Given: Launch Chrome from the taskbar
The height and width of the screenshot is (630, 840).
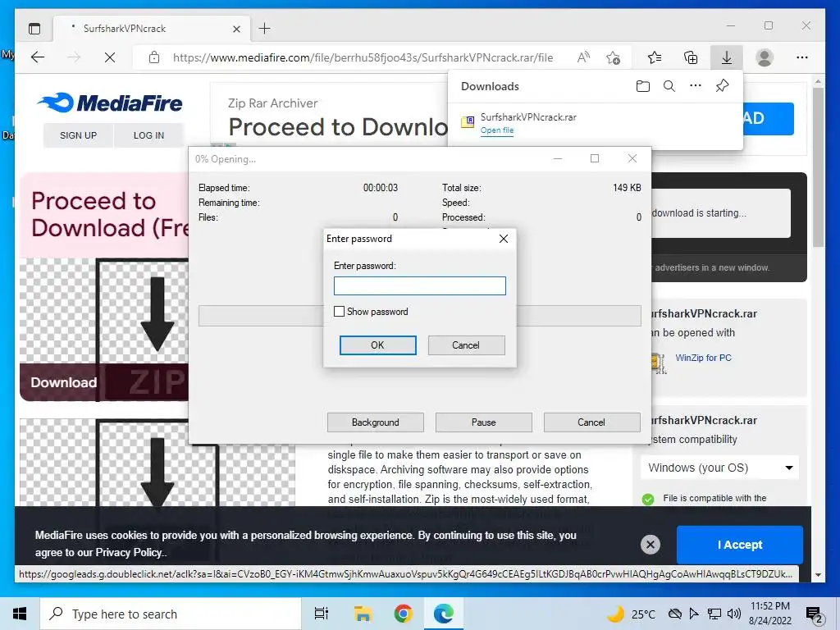Looking at the screenshot, I should [x=403, y=614].
